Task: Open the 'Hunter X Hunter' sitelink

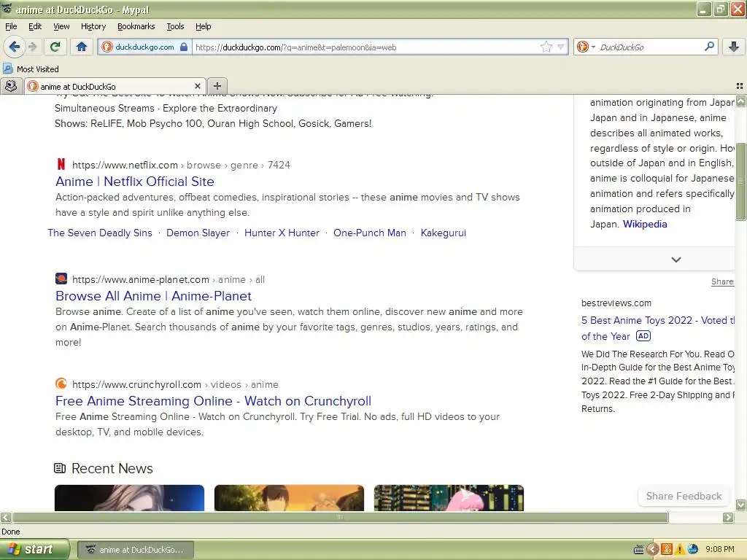Action: point(282,233)
